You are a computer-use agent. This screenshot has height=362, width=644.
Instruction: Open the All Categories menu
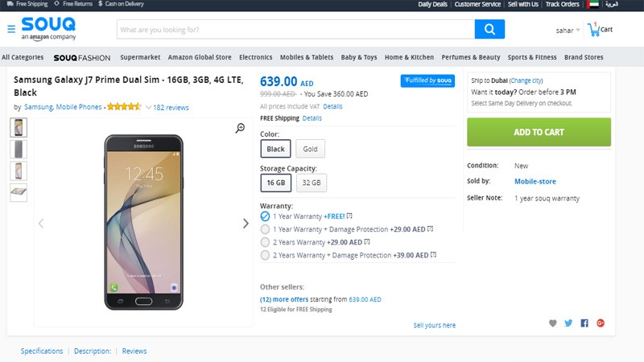[x=23, y=58]
